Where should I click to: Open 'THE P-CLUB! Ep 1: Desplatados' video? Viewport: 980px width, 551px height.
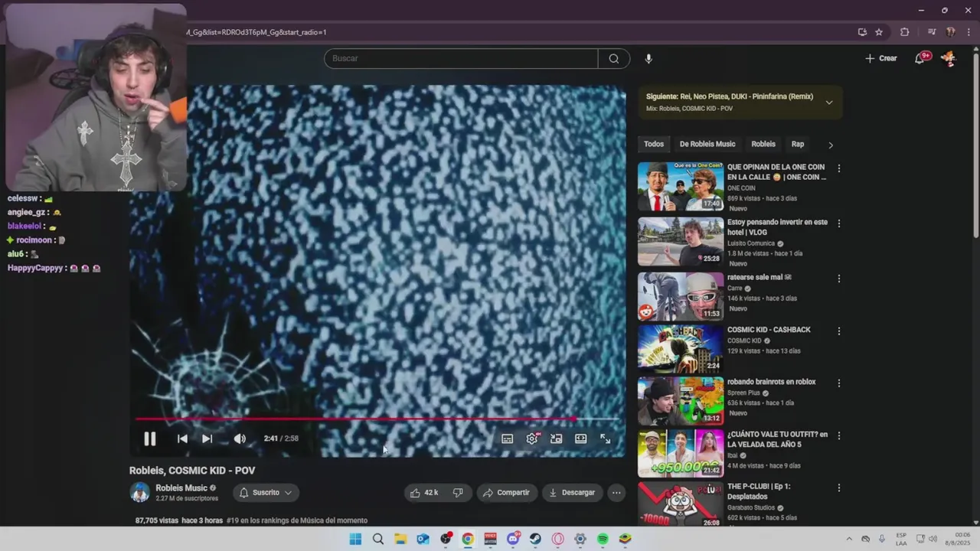coord(681,504)
